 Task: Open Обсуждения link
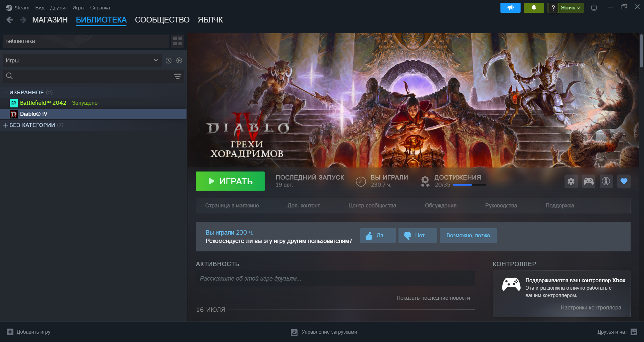coord(441,205)
